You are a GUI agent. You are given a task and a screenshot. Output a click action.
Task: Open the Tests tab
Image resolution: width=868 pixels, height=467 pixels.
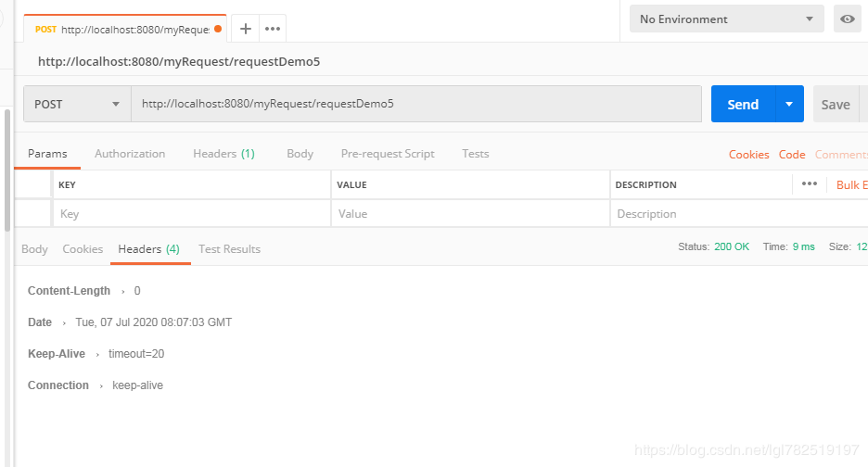point(476,154)
